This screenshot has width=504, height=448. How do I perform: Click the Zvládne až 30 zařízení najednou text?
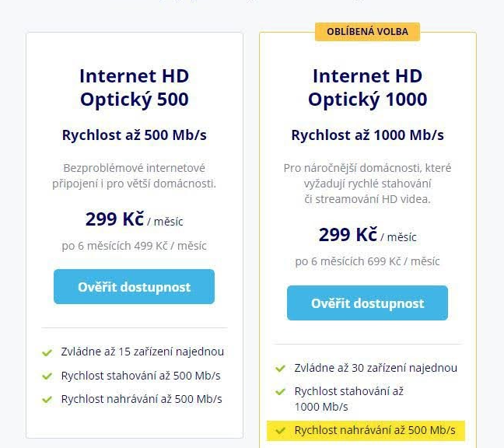tap(376, 368)
